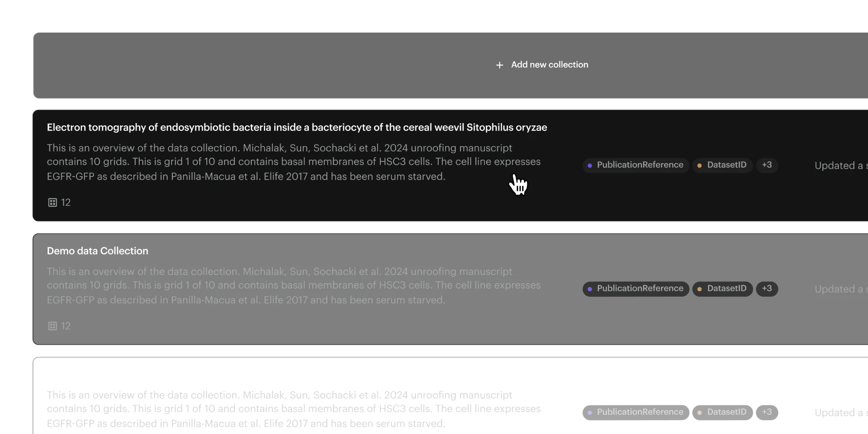Image resolution: width=868 pixels, height=434 pixels.
Task: Click the Add new collection button
Action: (450, 66)
